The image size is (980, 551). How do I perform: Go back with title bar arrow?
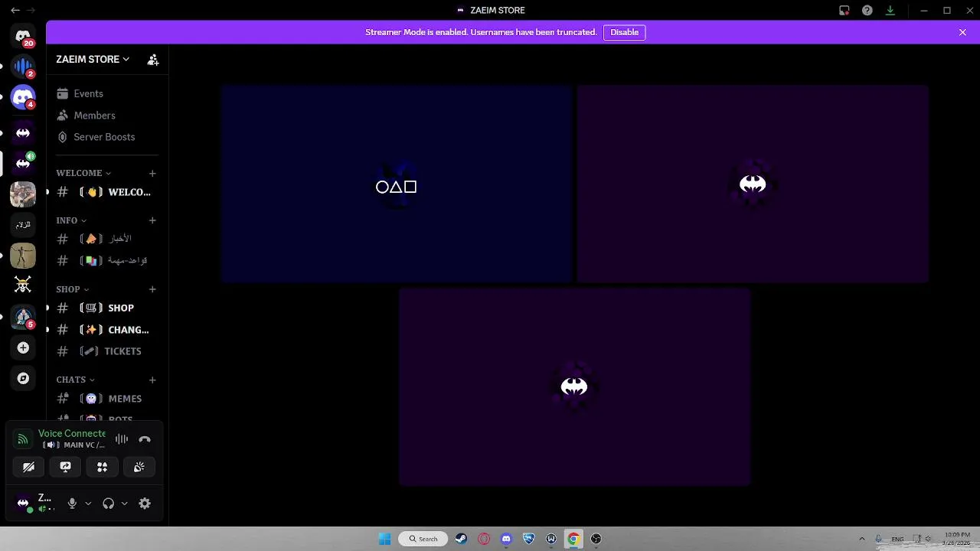pos(15,10)
